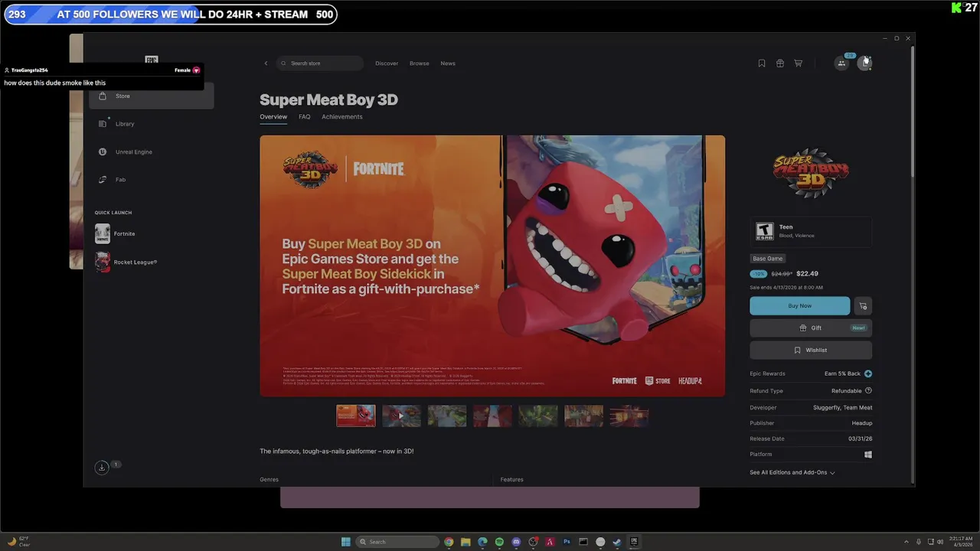Click the store page vertical scrollbar
The height and width of the screenshot is (551, 980).
pyautogui.click(x=912, y=111)
